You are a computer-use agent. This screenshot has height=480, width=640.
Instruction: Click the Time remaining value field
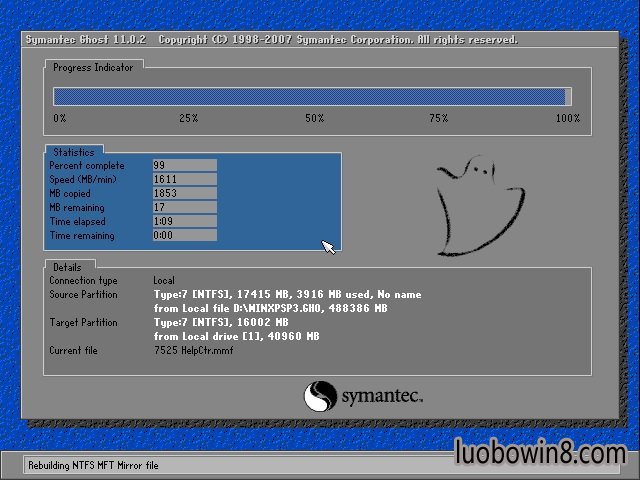click(184, 236)
